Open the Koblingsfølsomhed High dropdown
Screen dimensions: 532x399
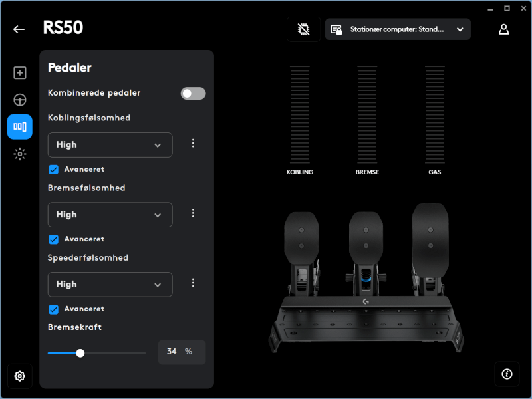[x=110, y=145]
